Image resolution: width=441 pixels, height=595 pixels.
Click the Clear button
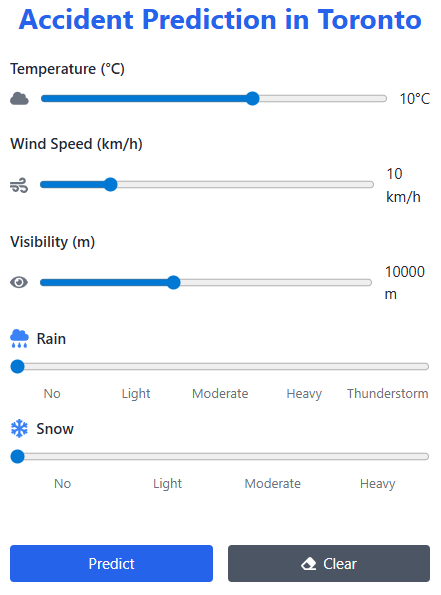(x=329, y=564)
